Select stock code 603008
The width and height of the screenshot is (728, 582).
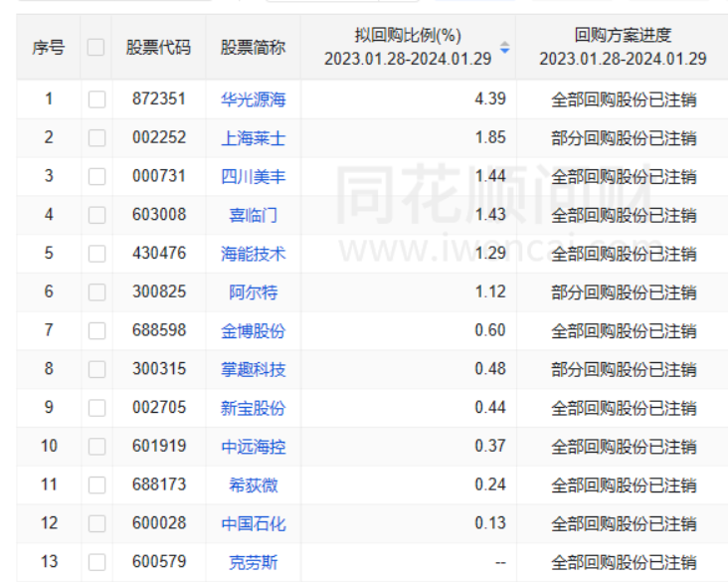tap(159, 215)
